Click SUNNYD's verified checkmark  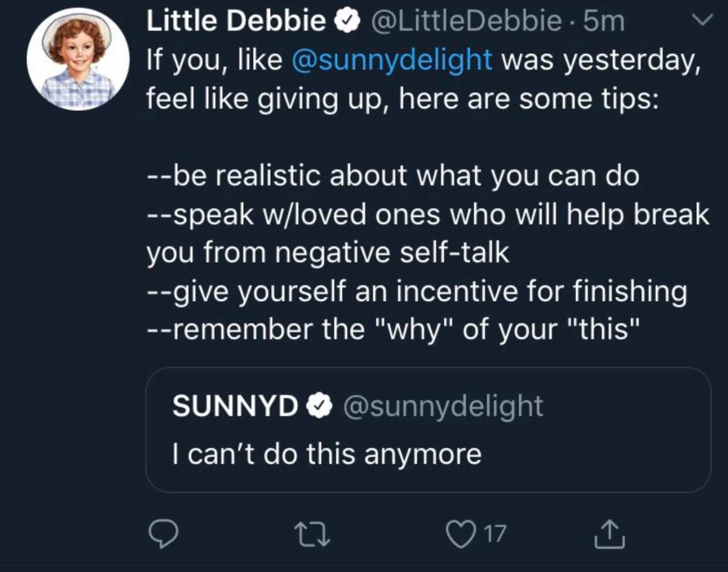320,405
